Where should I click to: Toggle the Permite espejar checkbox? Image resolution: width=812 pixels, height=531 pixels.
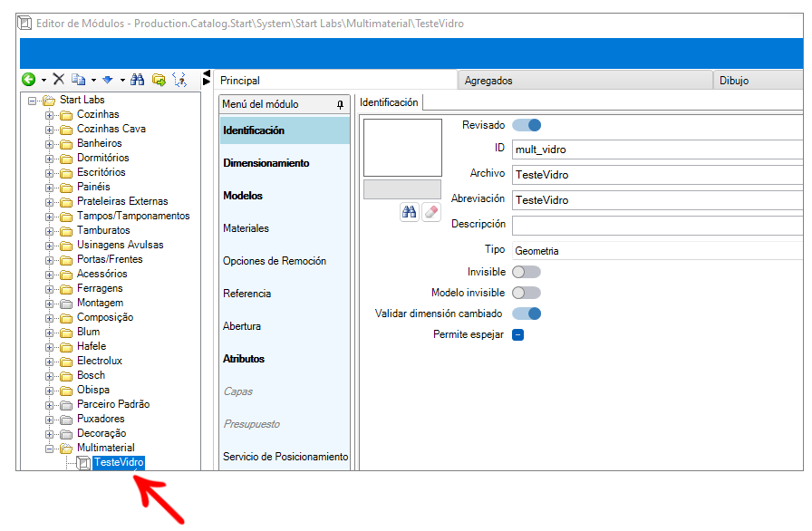tap(517, 335)
